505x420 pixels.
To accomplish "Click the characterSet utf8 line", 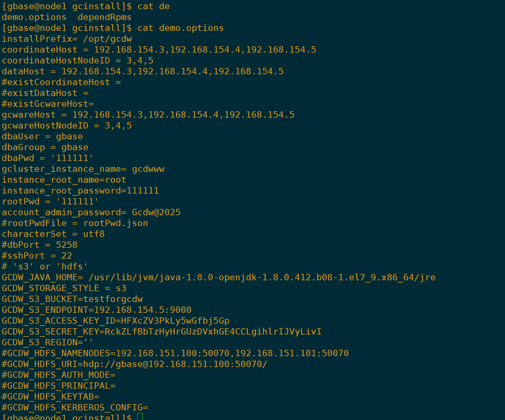I will coord(53,234).
